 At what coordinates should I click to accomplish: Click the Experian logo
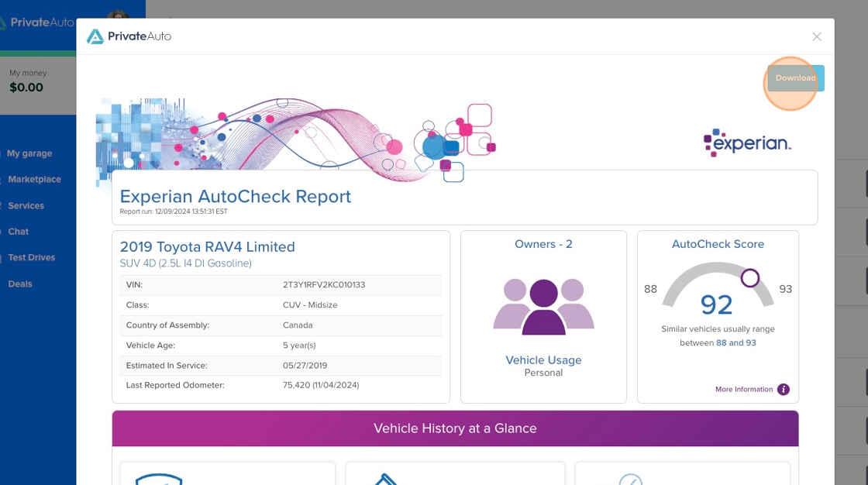[x=747, y=143]
